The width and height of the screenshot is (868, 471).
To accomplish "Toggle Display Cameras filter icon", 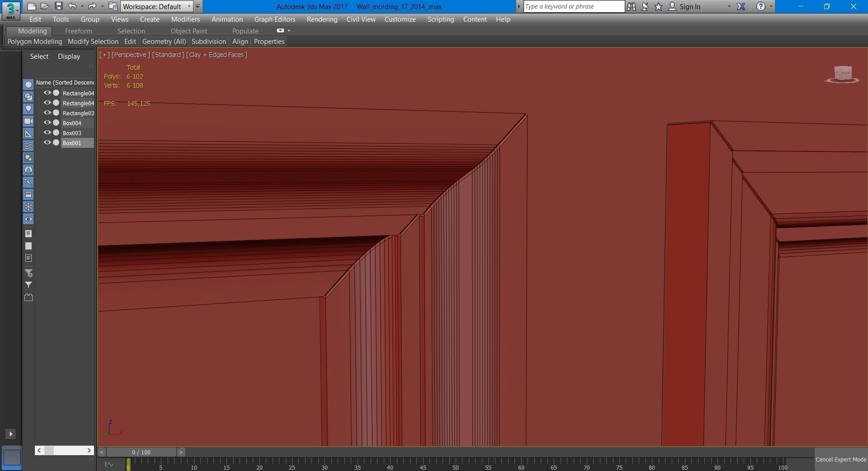I will (x=28, y=121).
